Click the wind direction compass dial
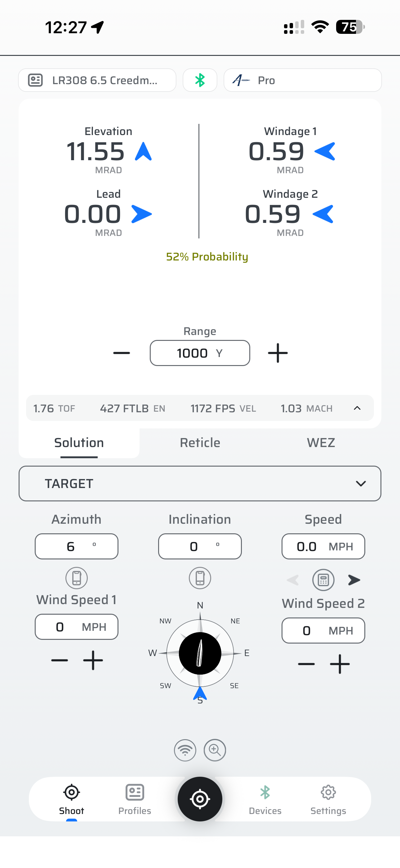Screen dimensions: 400x868 (x=200, y=653)
